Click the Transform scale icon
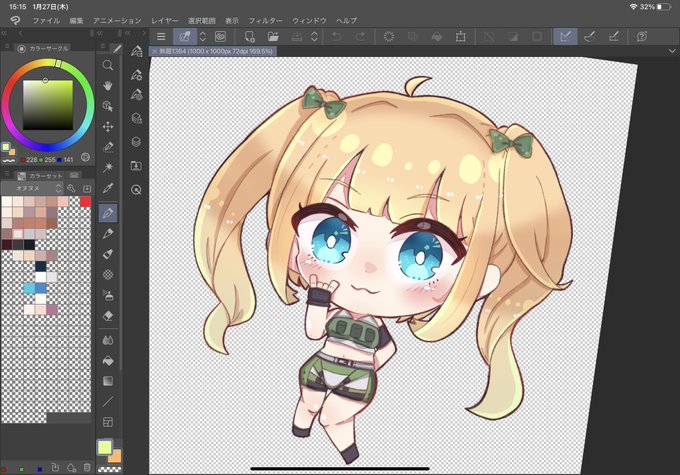Image resolution: width=680 pixels, height=475 pixels. point(461,36)
